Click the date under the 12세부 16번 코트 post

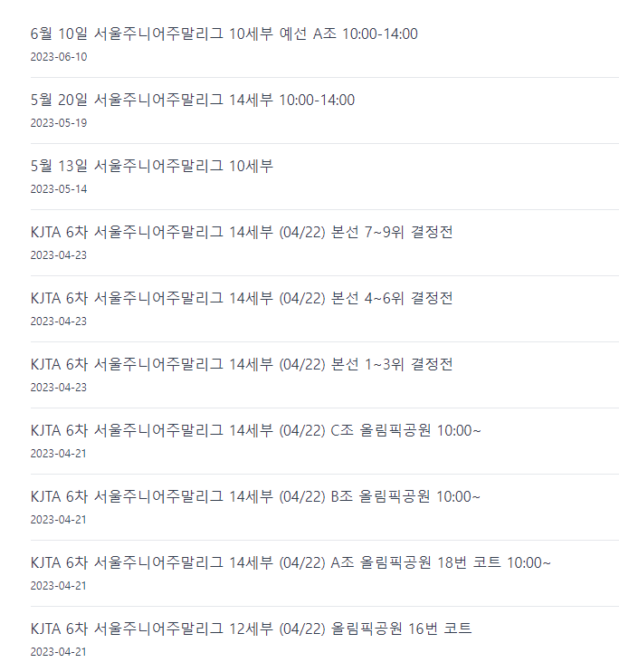pyautogui.click(x=59, y=651)
